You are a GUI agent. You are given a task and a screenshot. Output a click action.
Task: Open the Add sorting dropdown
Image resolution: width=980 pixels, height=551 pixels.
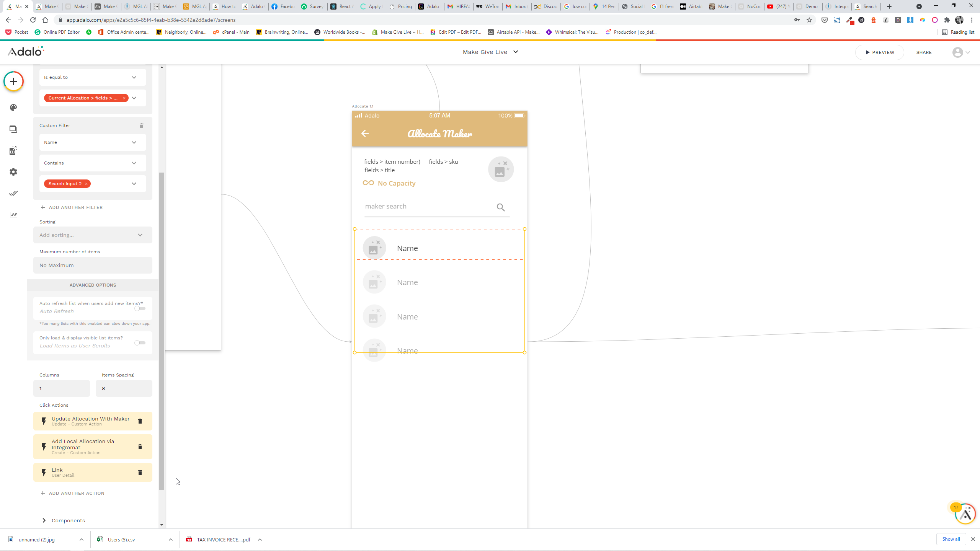pyautogui.click(x=93, y=235)
